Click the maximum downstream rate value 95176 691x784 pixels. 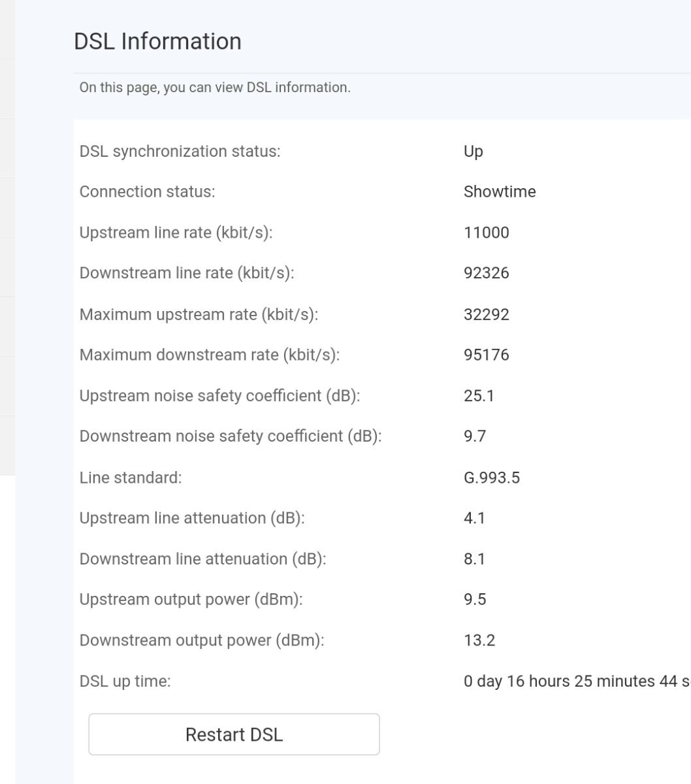(x=487, y=355)
